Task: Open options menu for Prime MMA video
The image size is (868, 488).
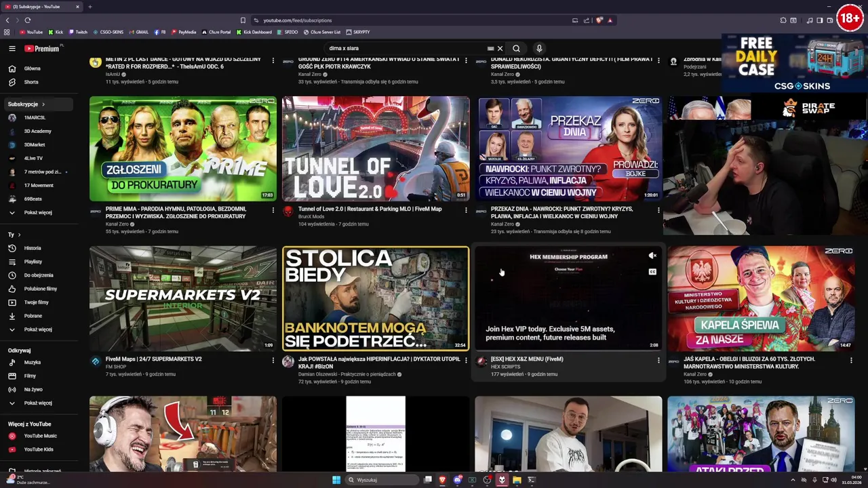Action: [x=273, y=210]
